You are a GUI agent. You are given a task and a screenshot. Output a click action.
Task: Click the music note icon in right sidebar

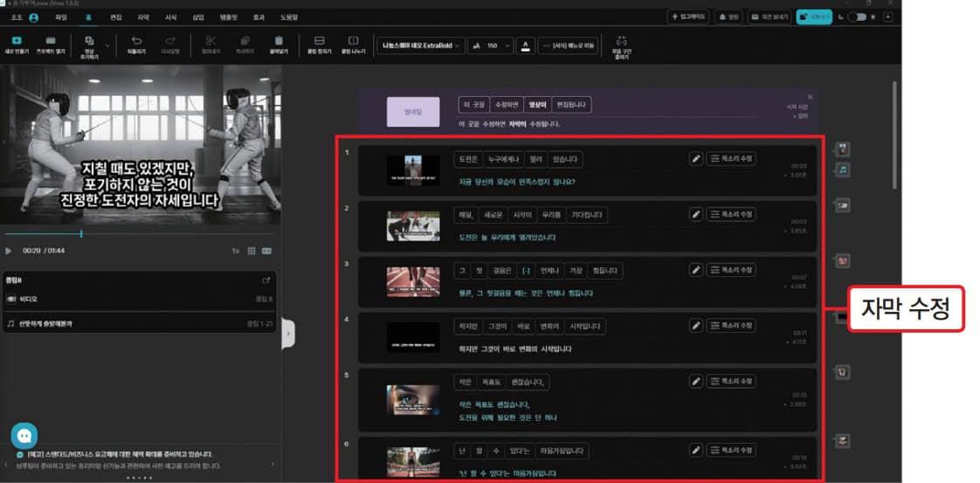click(843, 169)
